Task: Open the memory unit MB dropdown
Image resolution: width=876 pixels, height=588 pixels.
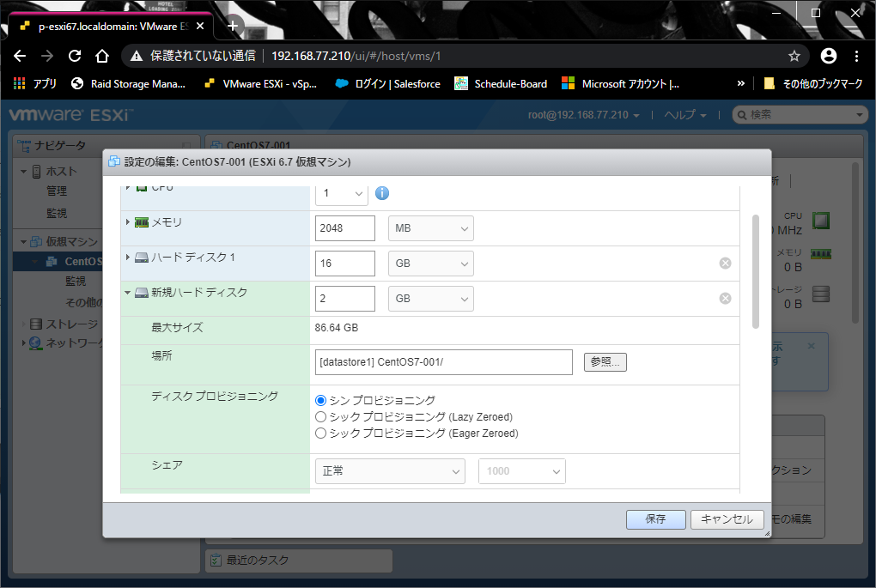Action: 431,228
